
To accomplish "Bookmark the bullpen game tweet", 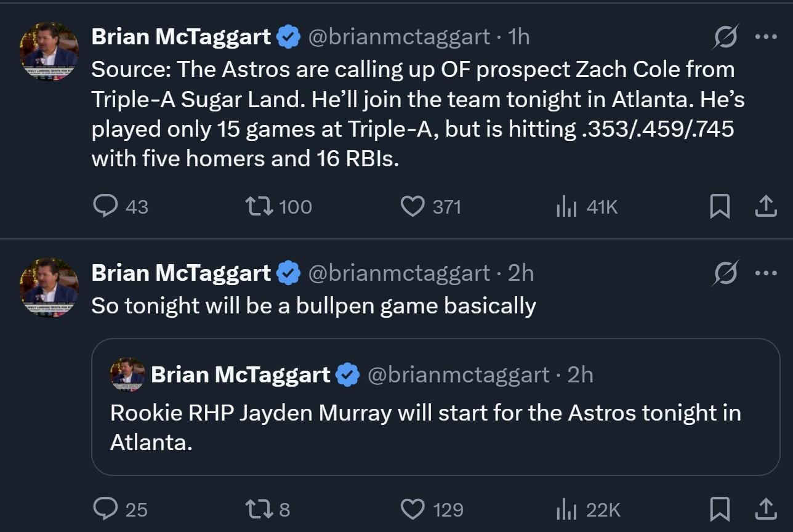I will tap(720, 509).
